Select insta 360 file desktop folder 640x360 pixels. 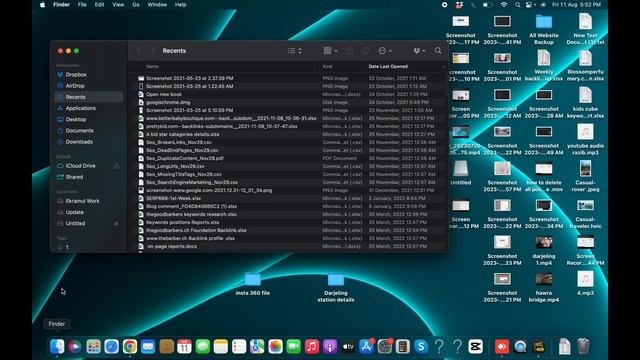pos(253,284)
